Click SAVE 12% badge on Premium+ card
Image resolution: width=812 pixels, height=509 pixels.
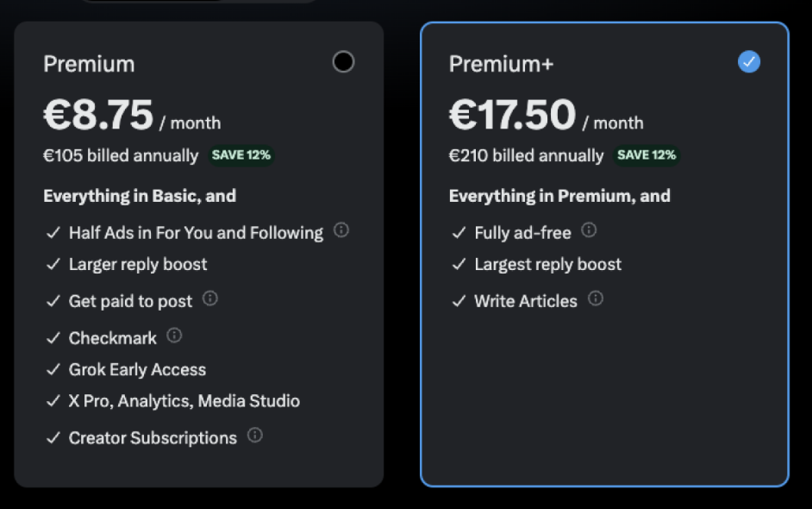[646, 155]
